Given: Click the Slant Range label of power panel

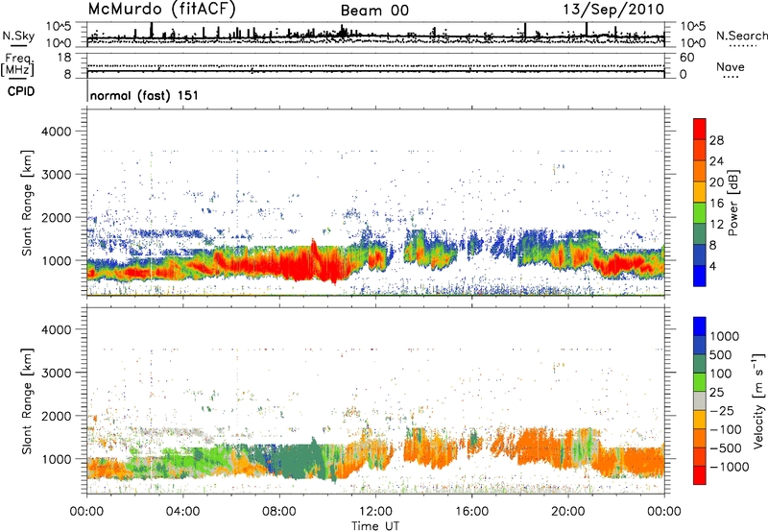Looking at the screenshot, I should point(27,203).
